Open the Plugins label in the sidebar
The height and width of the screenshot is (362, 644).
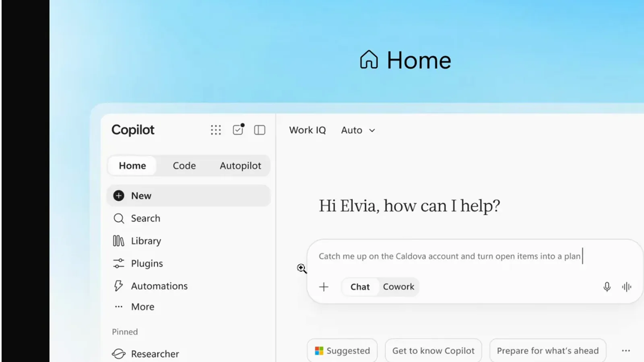point(147,263)
